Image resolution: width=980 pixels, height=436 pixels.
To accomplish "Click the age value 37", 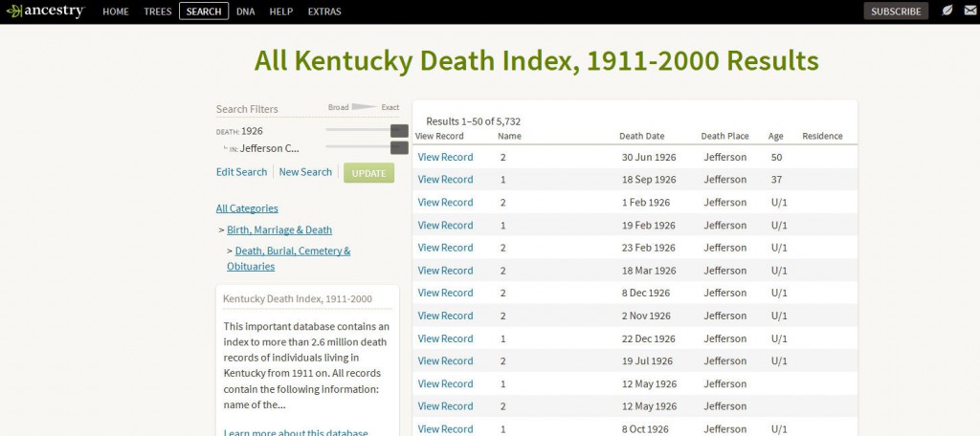I will pyautogui.click(x=776, y=179).
